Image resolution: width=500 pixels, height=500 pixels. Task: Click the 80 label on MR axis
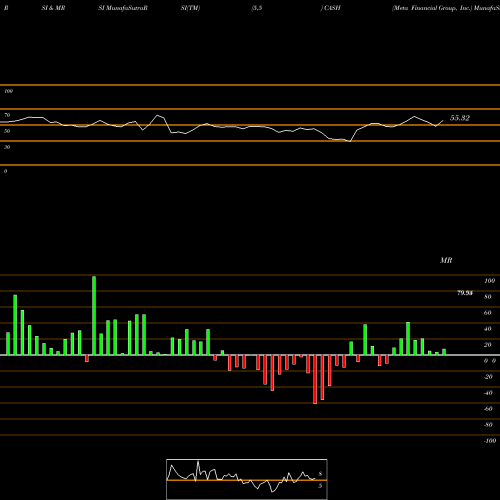tap(488, 297)
